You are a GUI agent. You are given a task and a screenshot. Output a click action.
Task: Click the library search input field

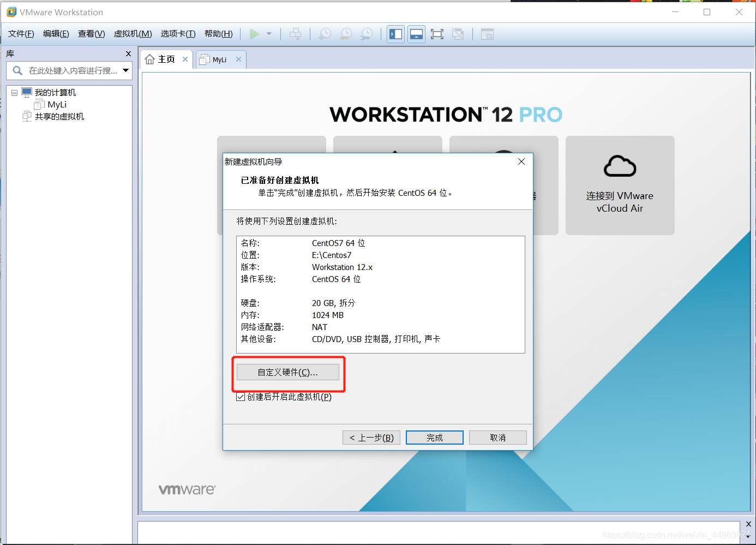pyautogui.click(x=69, y=70)
